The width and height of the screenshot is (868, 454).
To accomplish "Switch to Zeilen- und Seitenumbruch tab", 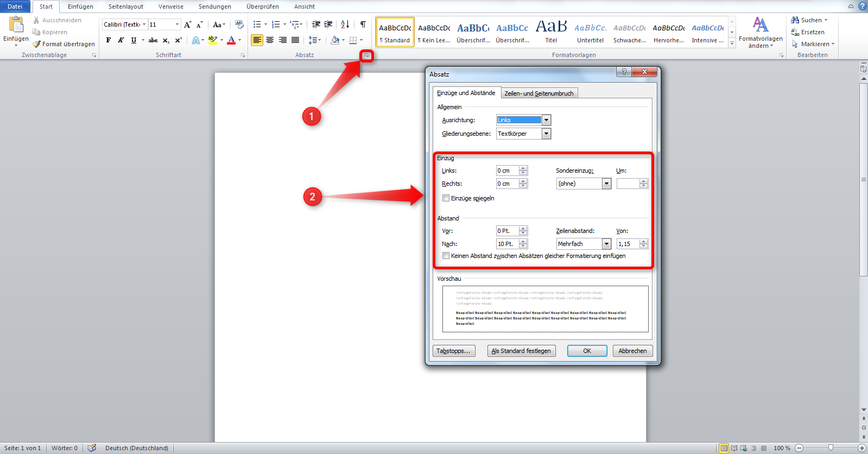I will pos(539,93).
